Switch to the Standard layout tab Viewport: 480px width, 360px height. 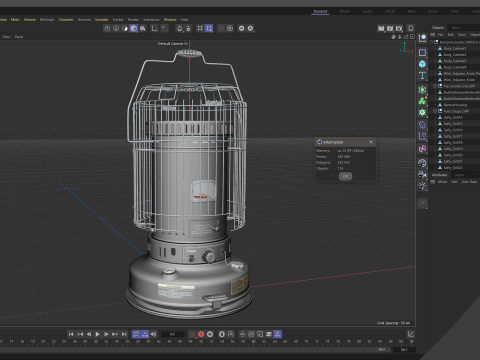320,11
